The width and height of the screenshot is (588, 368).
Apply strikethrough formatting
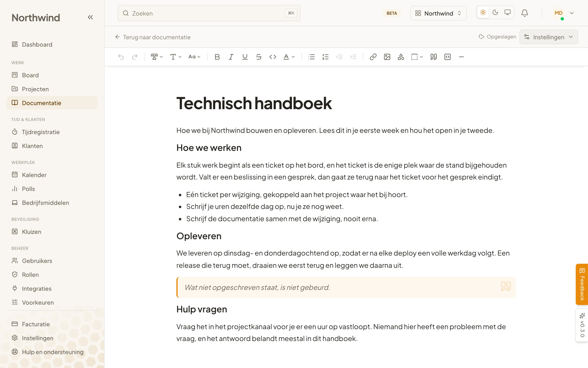point(259,57)
